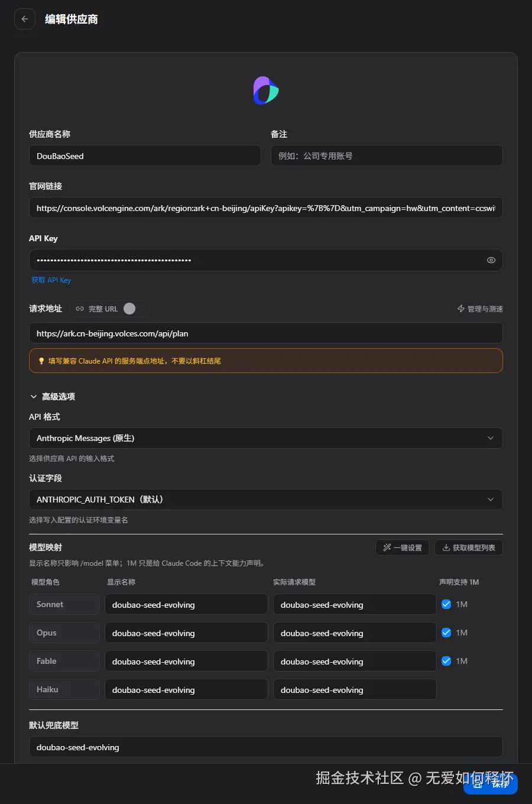Click the 备注 input field
Image resolution: width=532 pixels, height=804 pixels.
(x=387, y=156)
